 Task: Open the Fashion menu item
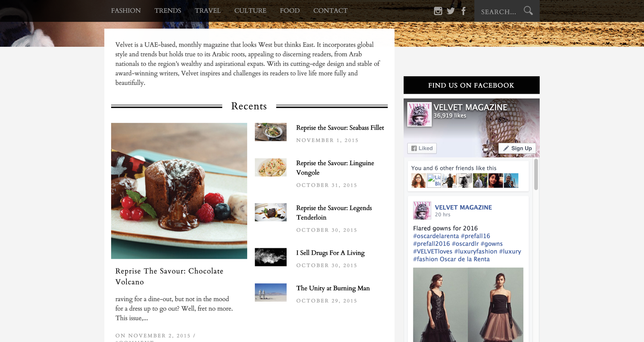[126, 11]
